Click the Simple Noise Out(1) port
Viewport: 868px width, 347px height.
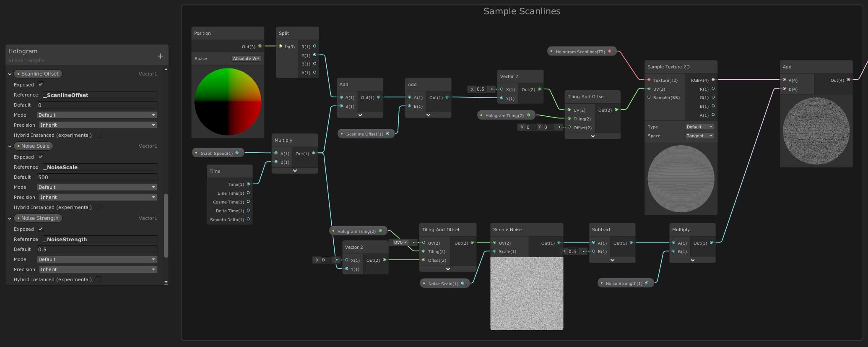[x=559, y=243]
